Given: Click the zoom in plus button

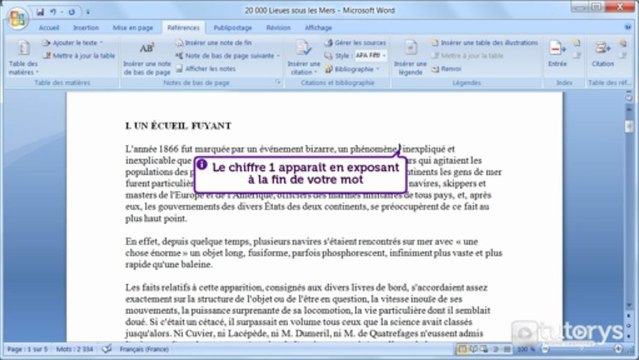Looking at the screenshot, I should tap(618, 349).
